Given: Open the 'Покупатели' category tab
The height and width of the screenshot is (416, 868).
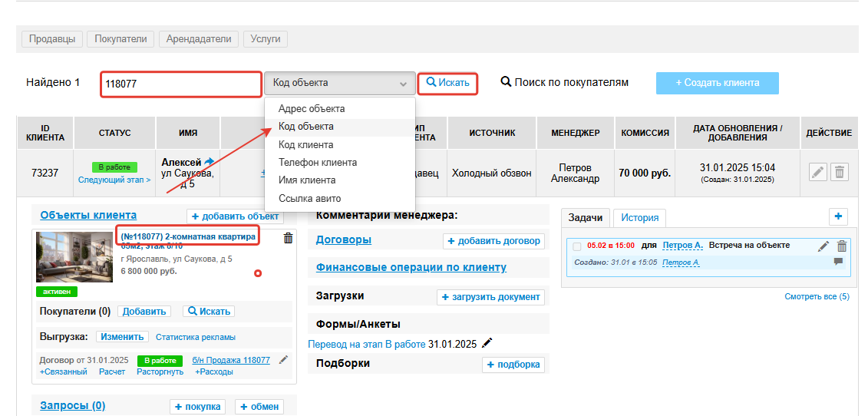Looking at the screenshot, I should 120,38.
